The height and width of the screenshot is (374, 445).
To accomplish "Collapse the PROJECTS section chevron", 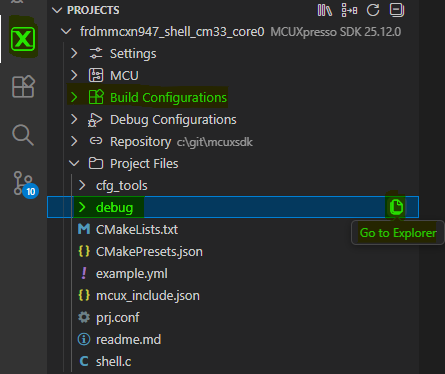I will click(57, 10).
